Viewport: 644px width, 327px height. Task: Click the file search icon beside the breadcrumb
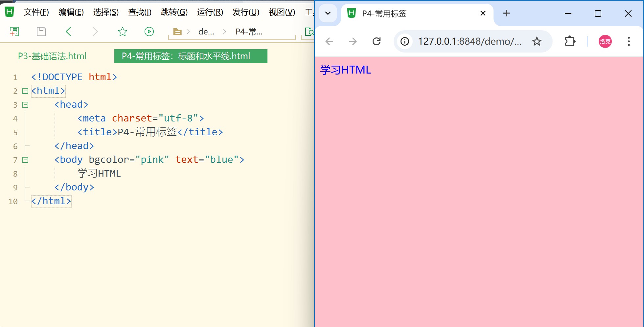coord(310,32)
